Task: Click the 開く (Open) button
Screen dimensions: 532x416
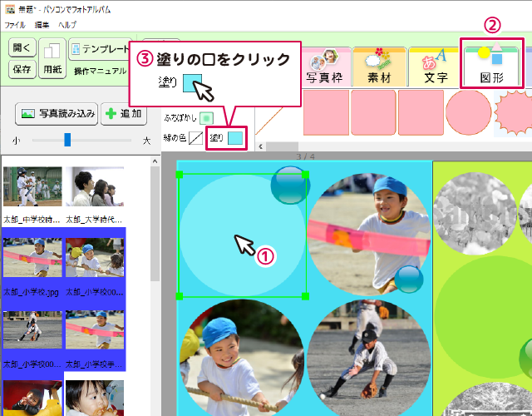Action: point(22,48)
